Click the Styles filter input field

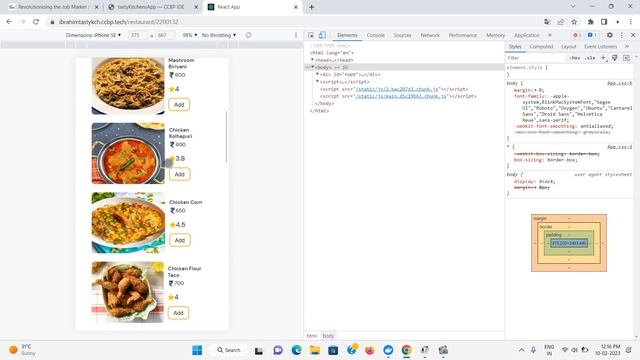click(x=536, y=58)
